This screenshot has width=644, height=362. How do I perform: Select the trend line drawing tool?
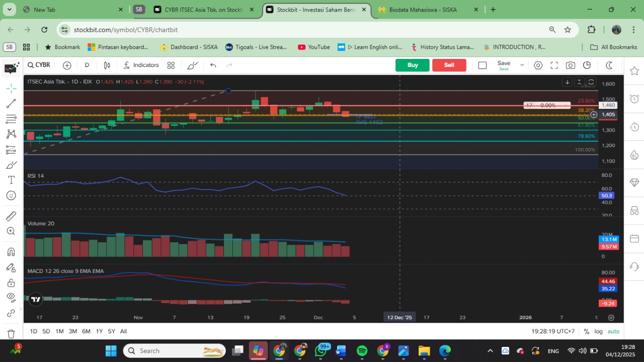pyautogui.click(x=11, y=104)
